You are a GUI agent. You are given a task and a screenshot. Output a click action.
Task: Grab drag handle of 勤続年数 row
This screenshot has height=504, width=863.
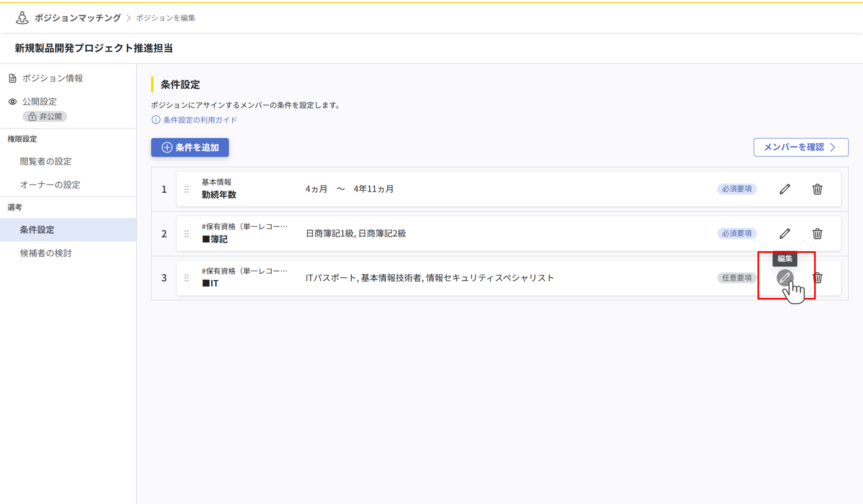pyautogui.click(x=187, y=189)
